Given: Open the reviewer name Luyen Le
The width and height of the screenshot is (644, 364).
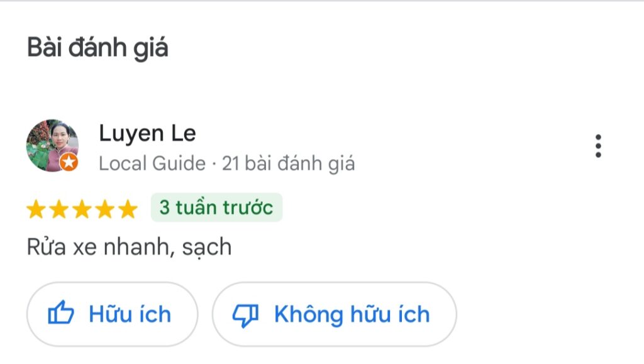Looking at the screenshot, I should [x=147, y=134].
